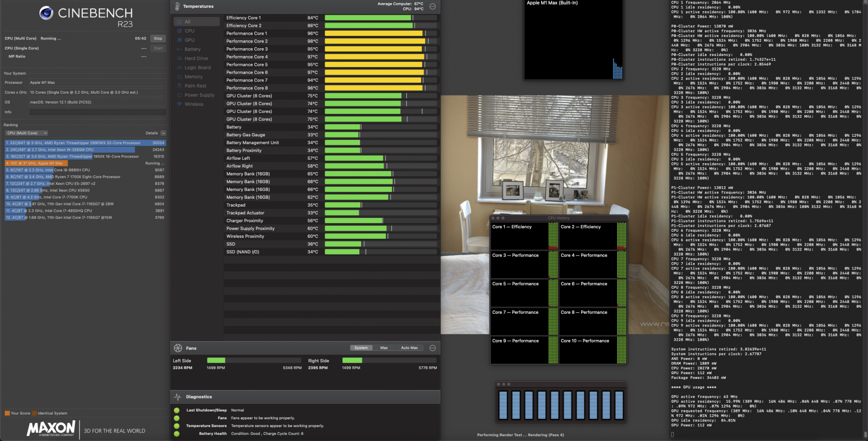The image size is (868, 441).
Task: Select the SSD (NAND I/O) temperature row
Action: (332, 252)
